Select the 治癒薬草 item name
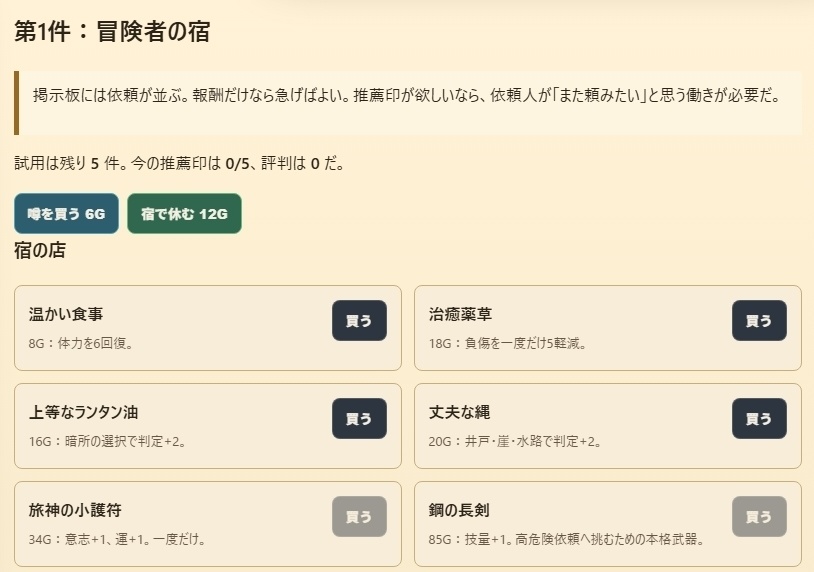 pyautogui.click(x=460, y=315)
